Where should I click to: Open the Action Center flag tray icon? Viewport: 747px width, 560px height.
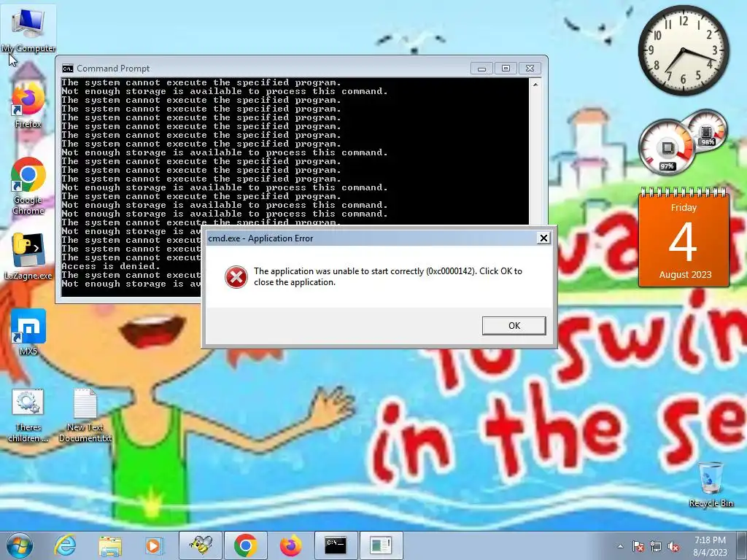pyautogui.click(x=638, y=546)
